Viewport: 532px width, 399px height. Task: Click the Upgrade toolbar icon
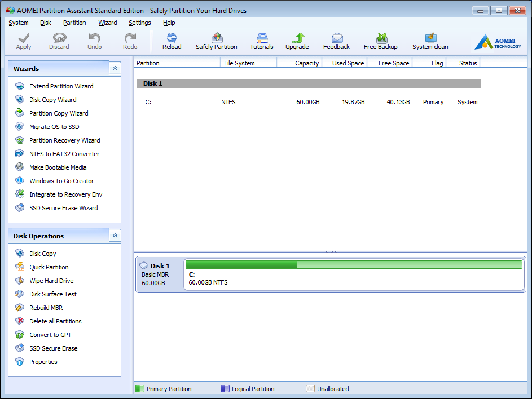297,38
